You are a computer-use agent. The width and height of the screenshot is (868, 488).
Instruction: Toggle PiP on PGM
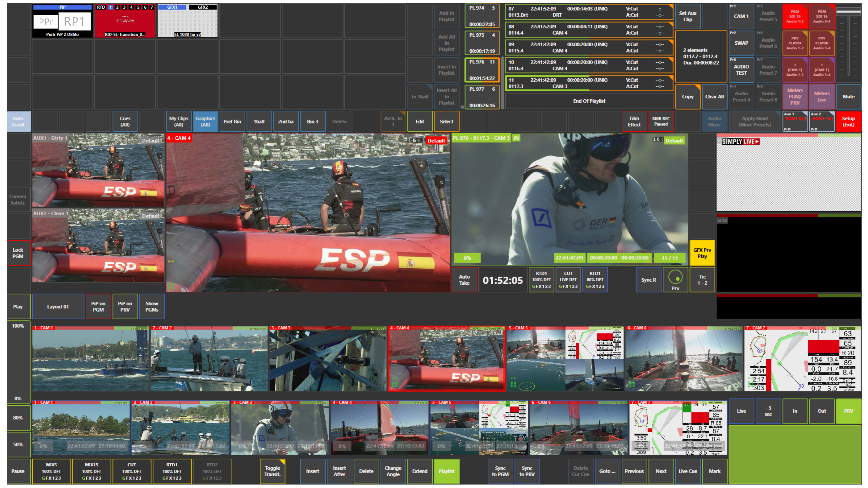(x=98, y=307)
